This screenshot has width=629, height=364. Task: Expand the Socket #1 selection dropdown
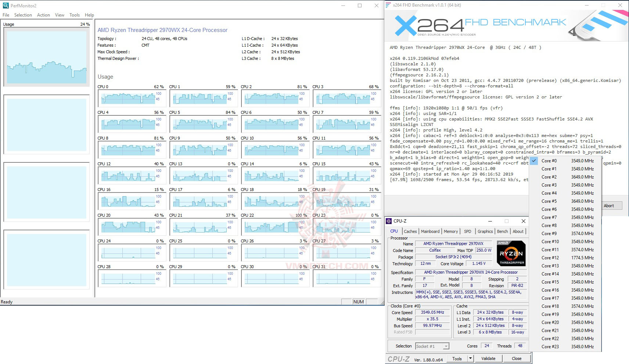tap(446, 346)
